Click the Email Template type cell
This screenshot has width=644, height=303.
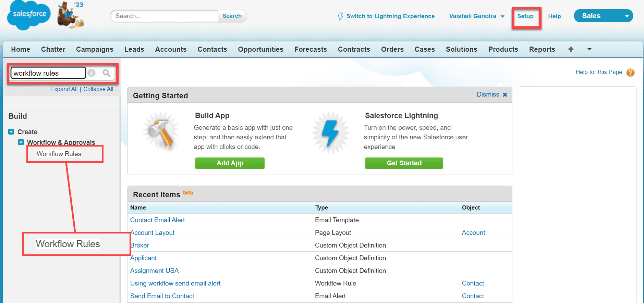(x=337, y=220)
